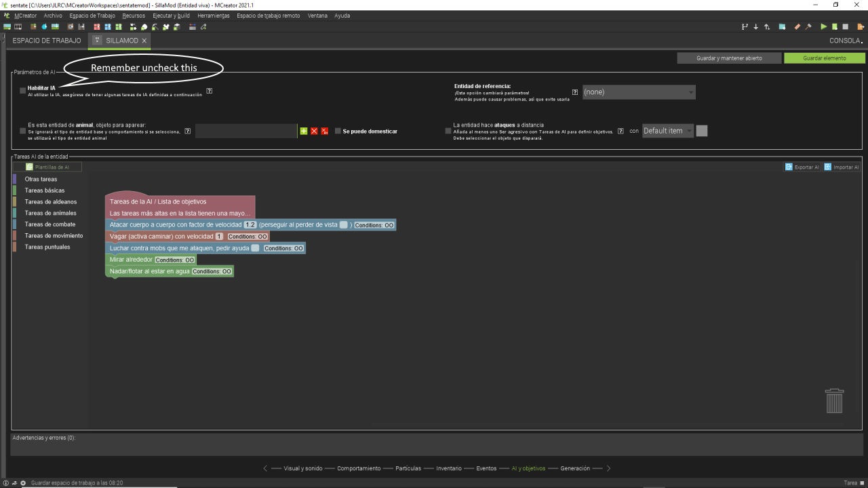
Task: Select Tareas de movimiento category
Action: pyautogui.click(x=54, y=236)
